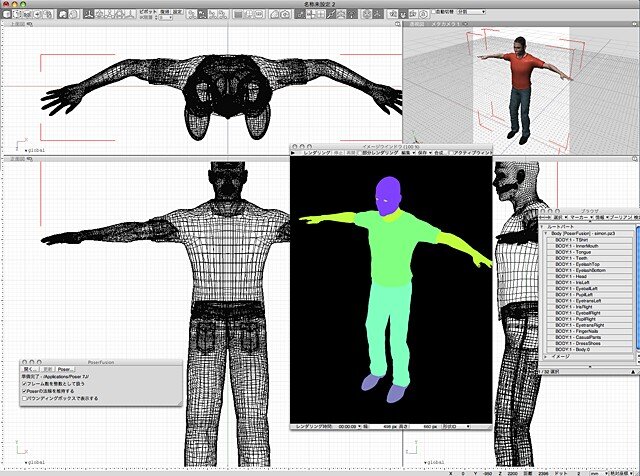Viewport: 640px width, 476px height.
Task: Click the circled plus toolbar icon
Action: tap(38, 14)
